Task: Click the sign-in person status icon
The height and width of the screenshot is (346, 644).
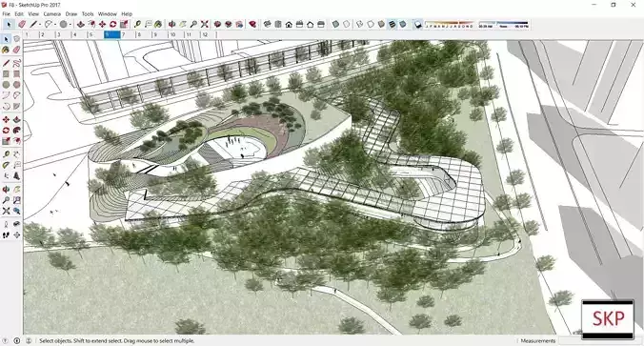Action: pos(29,340)
